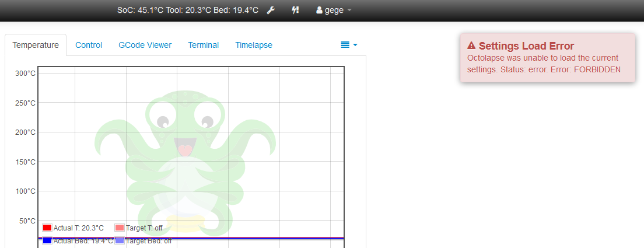Switch to the Terminal tab
Screen dimensions: 644x248
204,45
